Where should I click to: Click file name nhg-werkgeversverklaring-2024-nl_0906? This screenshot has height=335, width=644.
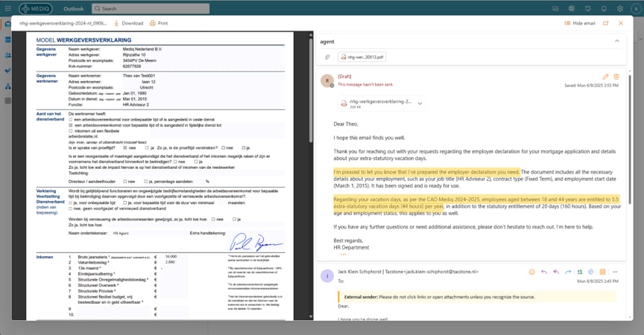63,23
